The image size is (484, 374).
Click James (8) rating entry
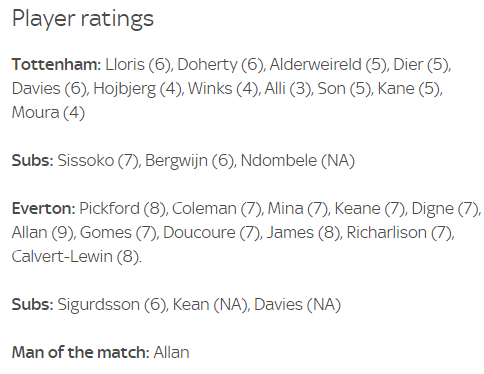tap(303, 233)
